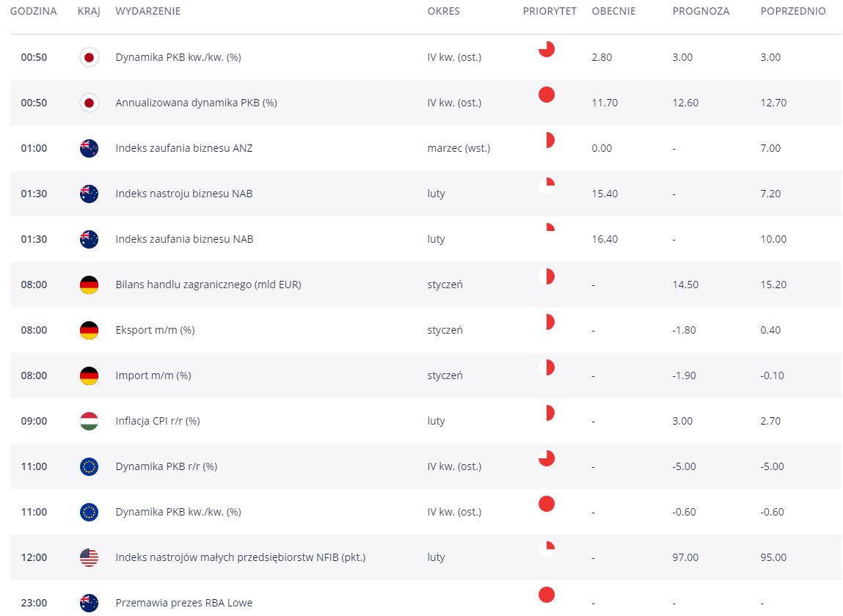The height and width of the screenshot is (616, 843).
Task: Click Germany flag beside Bilans handlu zagranicznego
Action: (x=89, y=285)
